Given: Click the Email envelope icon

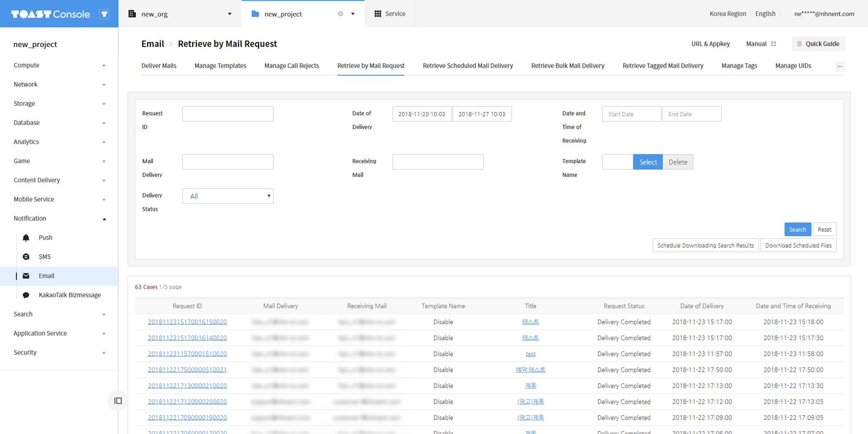Looking at the screenshot, I should coord(26,276).
